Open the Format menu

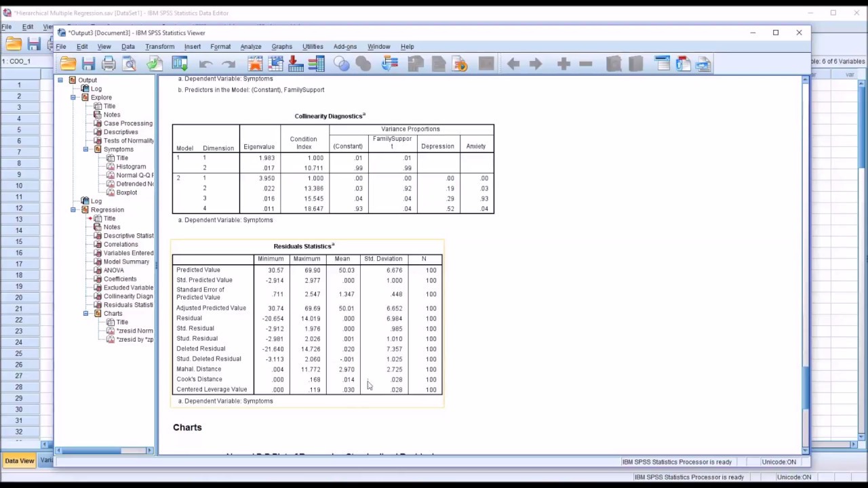[220, 47]
